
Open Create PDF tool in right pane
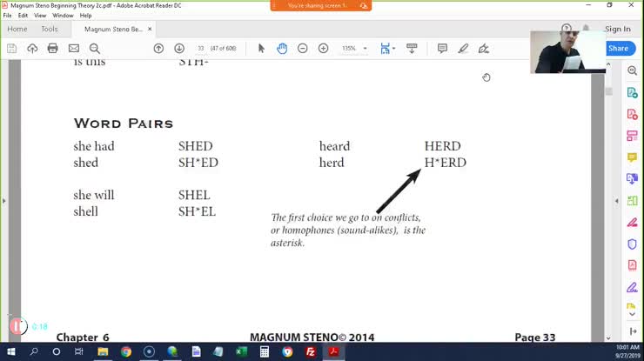click(x=632, y=114)
